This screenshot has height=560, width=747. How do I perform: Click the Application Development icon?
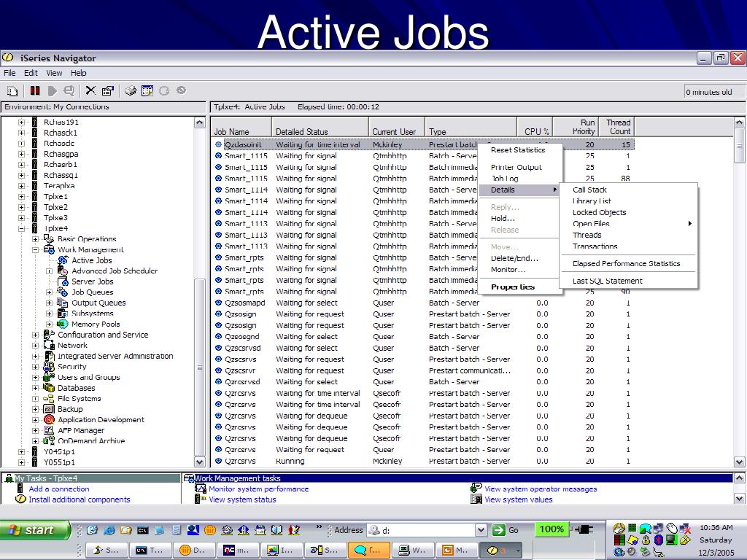pyautogui.click(x=49, y=419)
